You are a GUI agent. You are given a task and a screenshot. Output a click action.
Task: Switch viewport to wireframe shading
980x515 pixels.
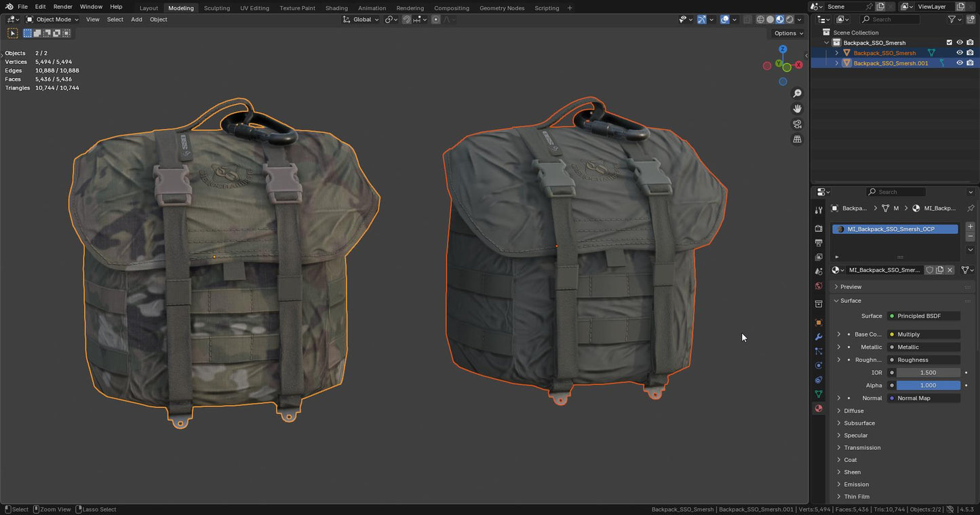(760, 20)
